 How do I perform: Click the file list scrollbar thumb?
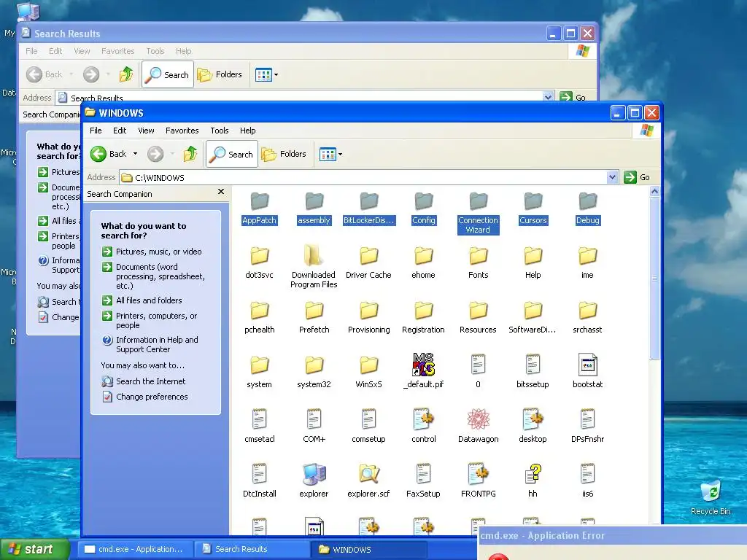point(654,278)
